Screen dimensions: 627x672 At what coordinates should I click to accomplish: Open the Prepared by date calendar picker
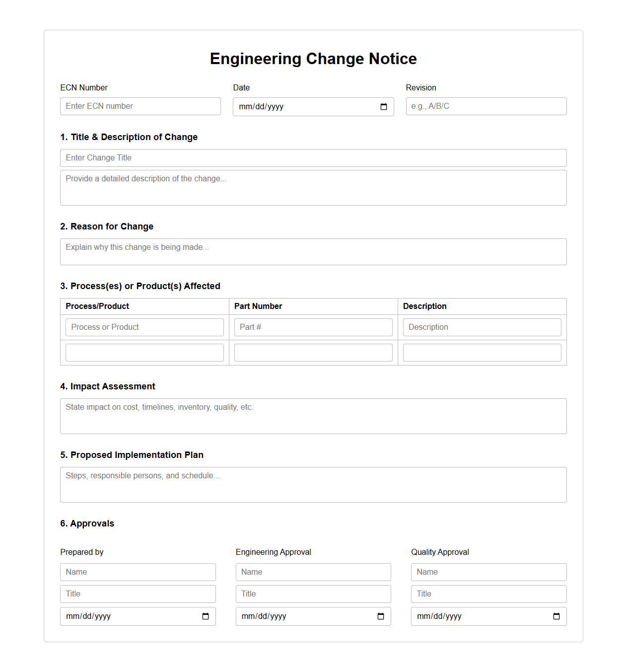[x=206, y=616]
